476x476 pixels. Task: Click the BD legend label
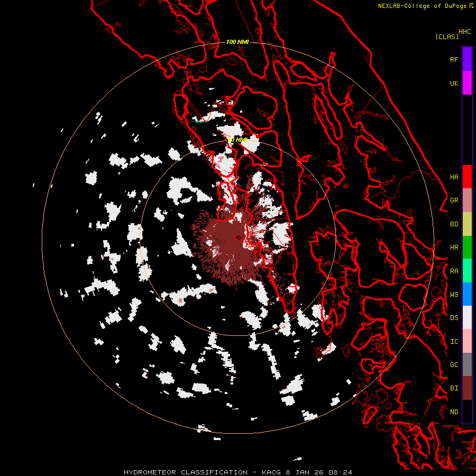[x=454, y=224]
